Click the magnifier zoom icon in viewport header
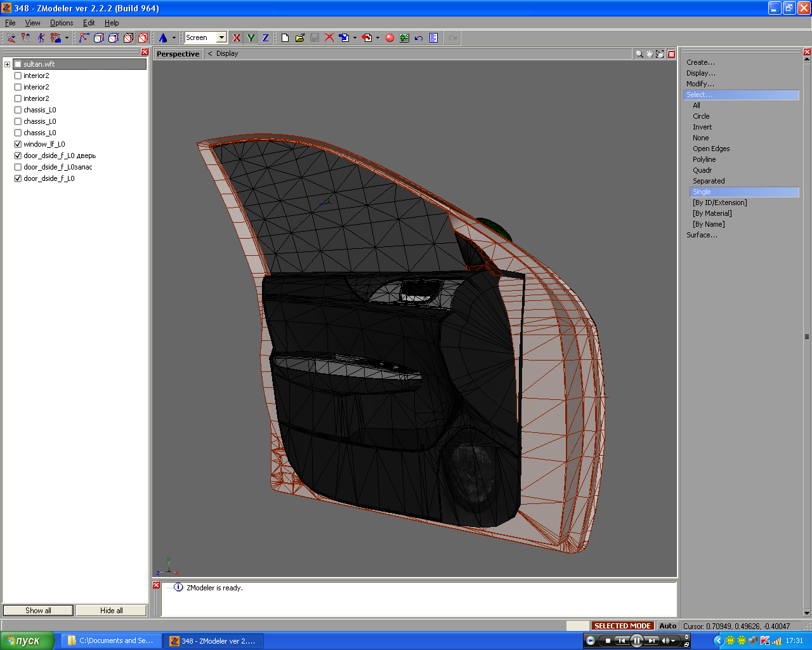This screenshot has height=650, width=812. pos(639,54)
